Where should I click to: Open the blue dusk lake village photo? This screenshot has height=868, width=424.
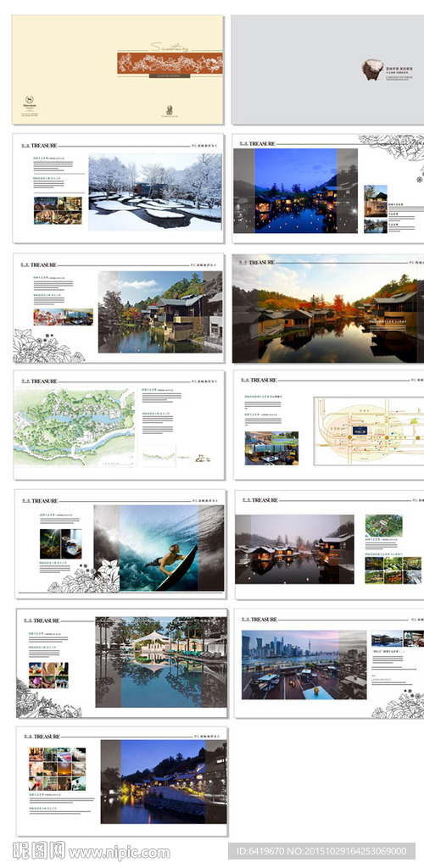pyautogui.click(x=295, y=191)
